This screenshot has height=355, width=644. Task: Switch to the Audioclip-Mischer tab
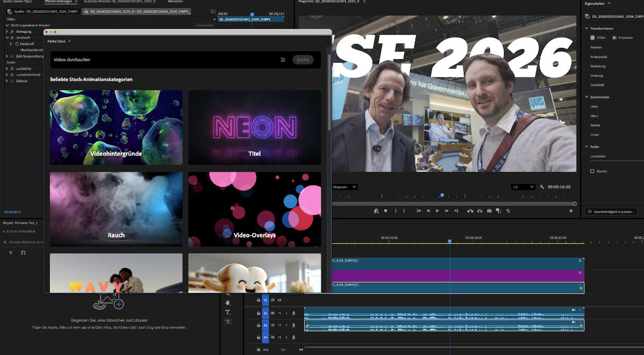pos(120,2)
